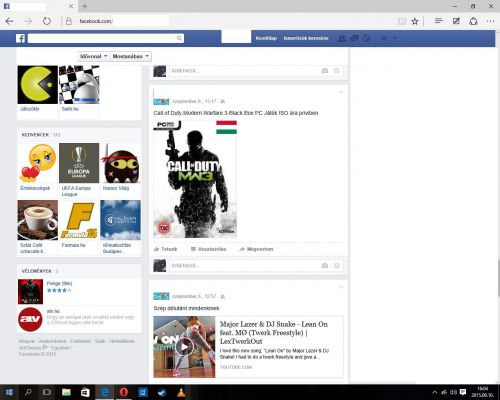
Task: Expand Egyebek footer menu
Action: coord(62,348)
